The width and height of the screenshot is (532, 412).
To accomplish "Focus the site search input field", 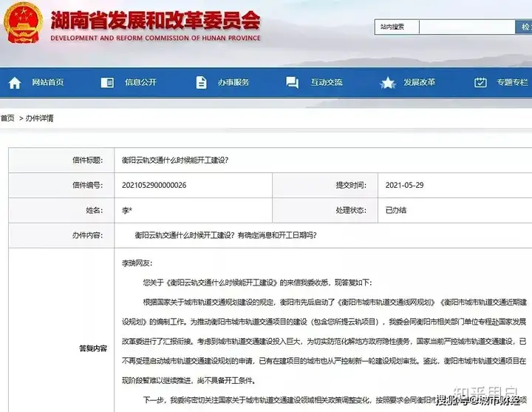I will 467,27.
